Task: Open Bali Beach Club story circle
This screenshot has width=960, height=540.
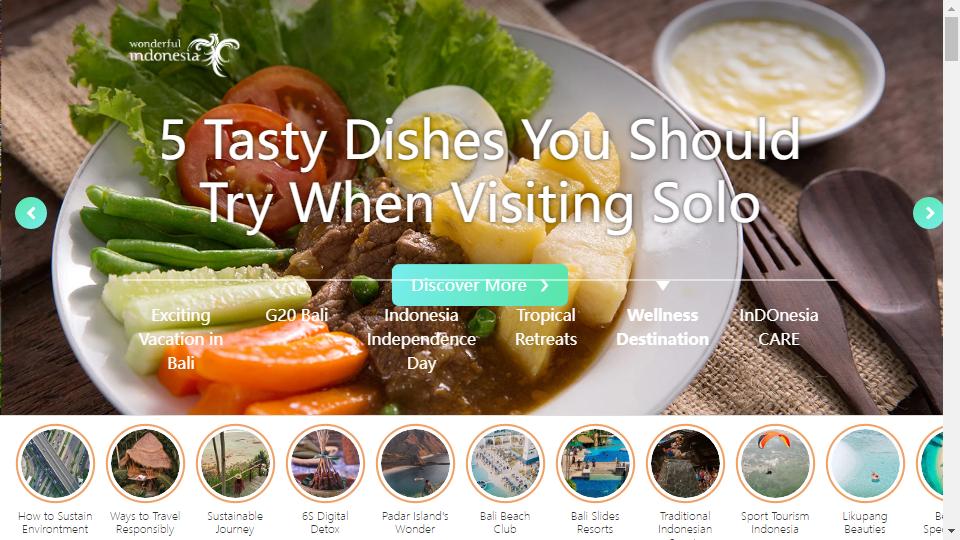Action: 505,463
